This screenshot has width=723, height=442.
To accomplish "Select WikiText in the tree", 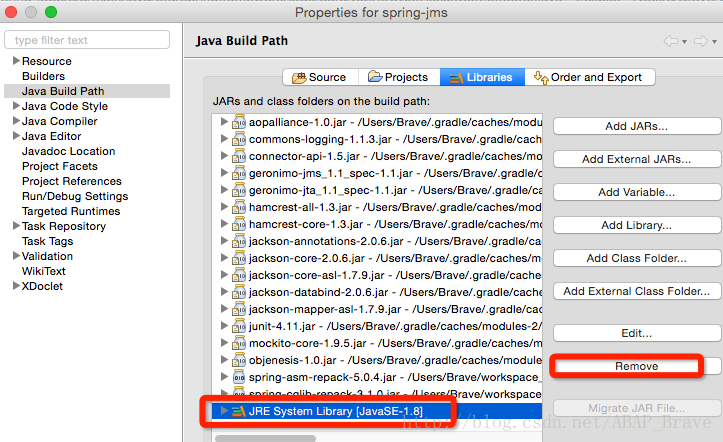I will tap(43, 271).
